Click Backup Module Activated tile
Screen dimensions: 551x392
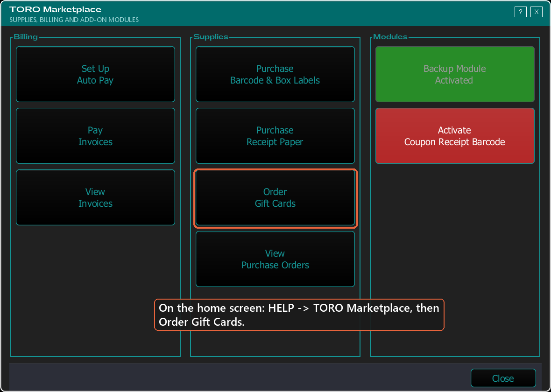[x=455, y=74]
